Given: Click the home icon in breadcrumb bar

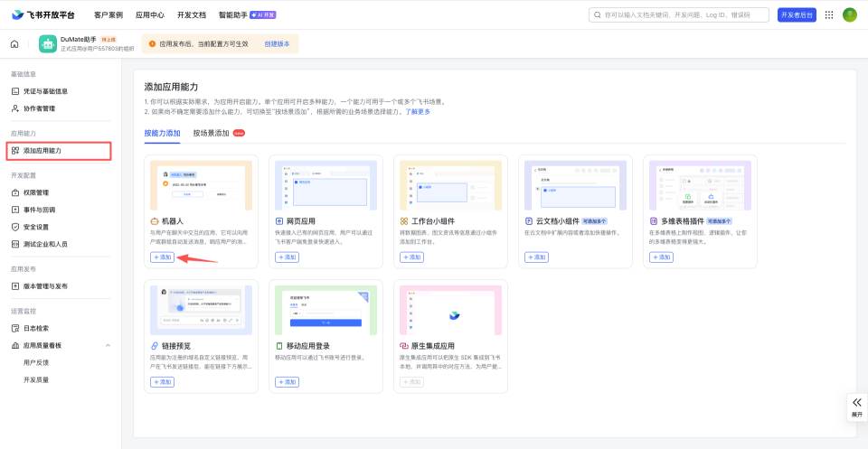Looking at the screenshot, I should [14, 43].
